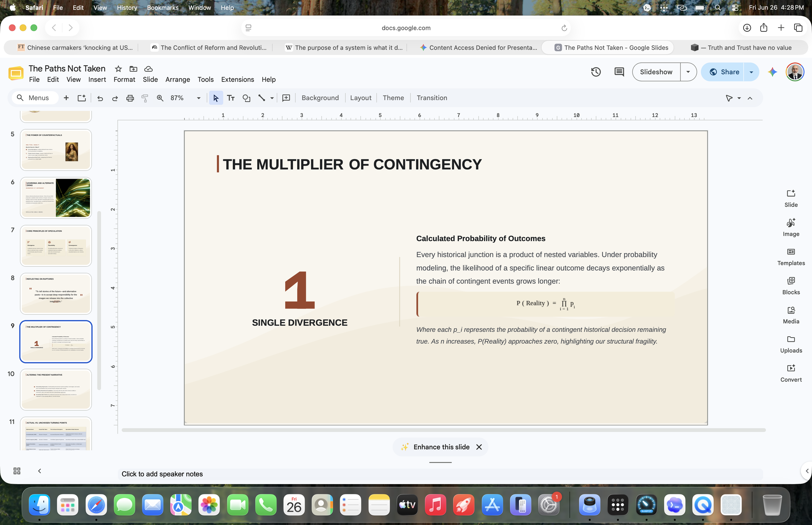812x525 pixels.
Task: Add a comment from the toolbar
Action: click(286, 98)
